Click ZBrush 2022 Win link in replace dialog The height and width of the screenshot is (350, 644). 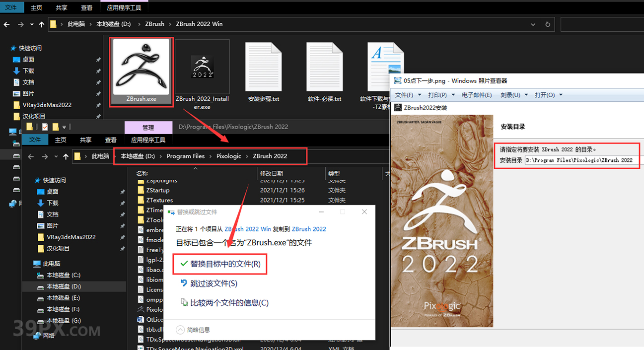pos(248,229)
